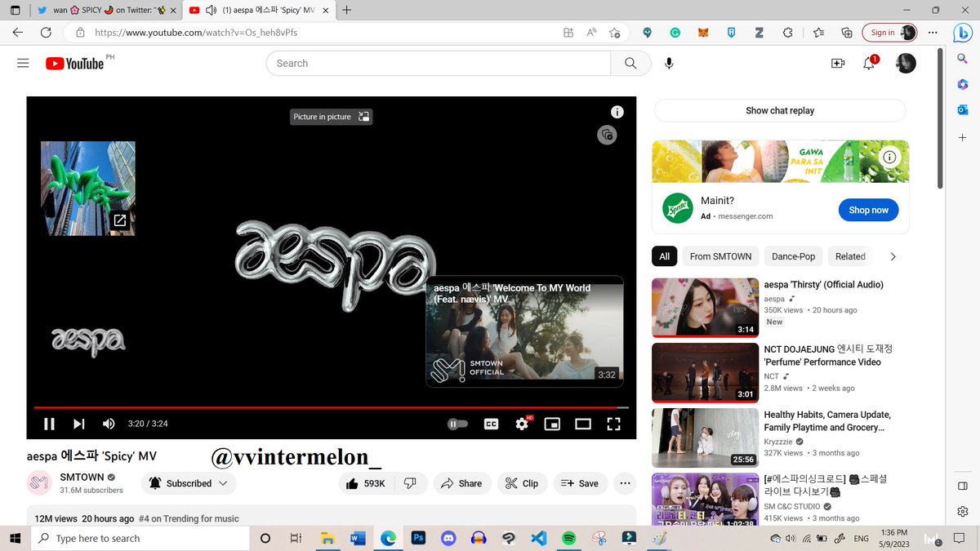Select the Dance-Pop chip

[x=794, y=256]
